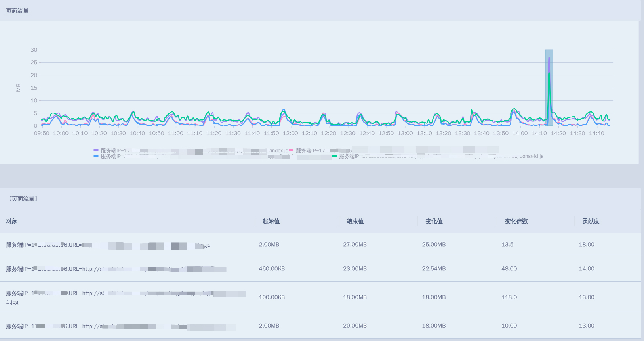Click the highlighted traffic spike in chart
The width and height of the screenshot is (644, 341).
point(549,87)
